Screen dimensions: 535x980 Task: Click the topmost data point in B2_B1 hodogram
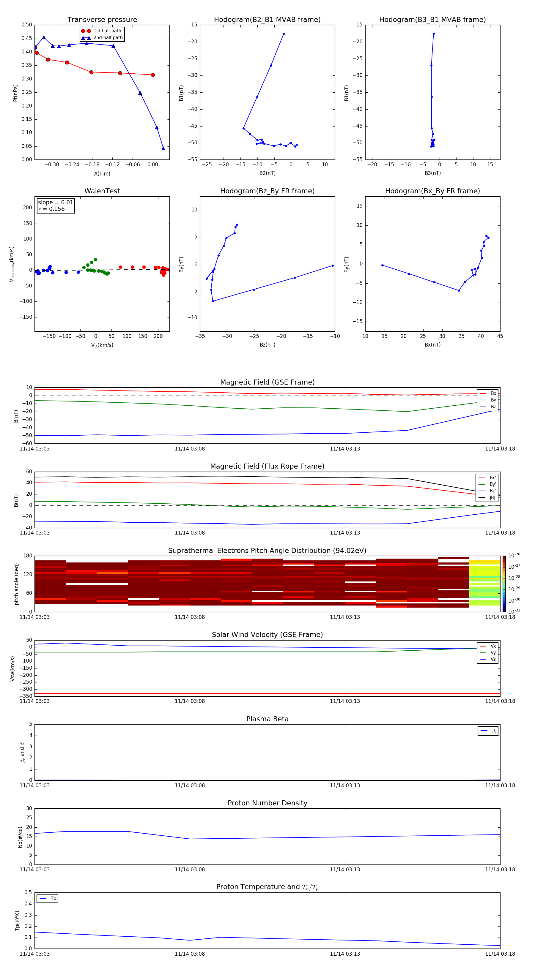click(x=284, y=34)
